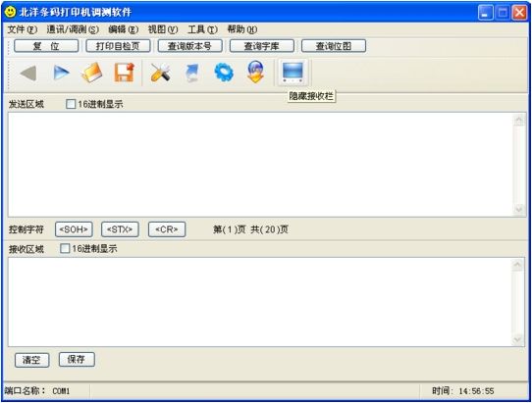
Task: Click the 清空 button below receive area
Action: (31, 360)
